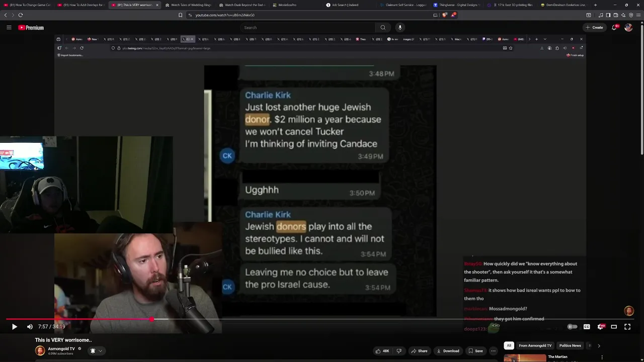Switch to the 'Watch Tales of Wedding Rings' tab

[188, 5]
